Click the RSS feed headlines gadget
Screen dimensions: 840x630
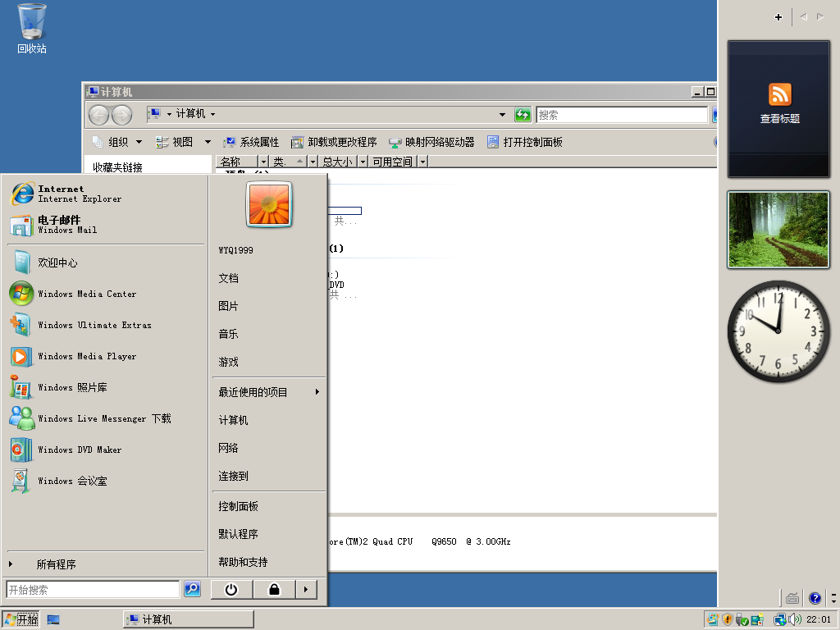[779, 109]
